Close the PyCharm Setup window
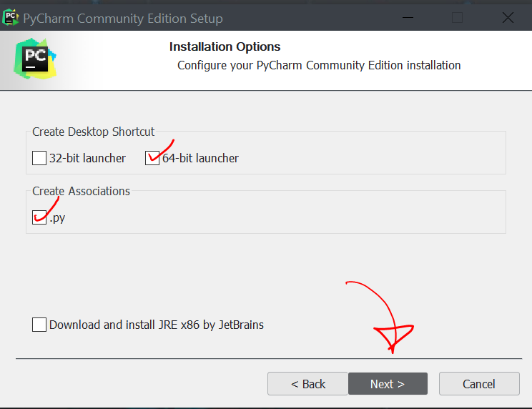The width and height of the screenshot is (532, 409). (x=508, y=18)
